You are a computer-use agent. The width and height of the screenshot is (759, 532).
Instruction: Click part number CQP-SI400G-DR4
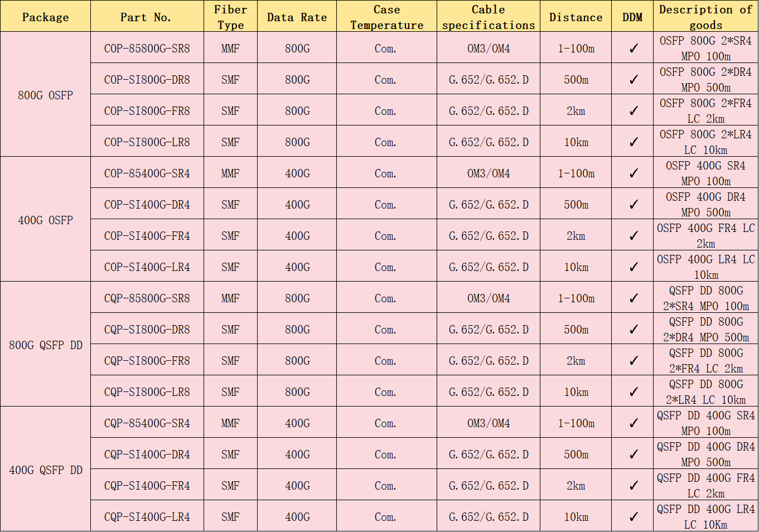pos(147,454)
